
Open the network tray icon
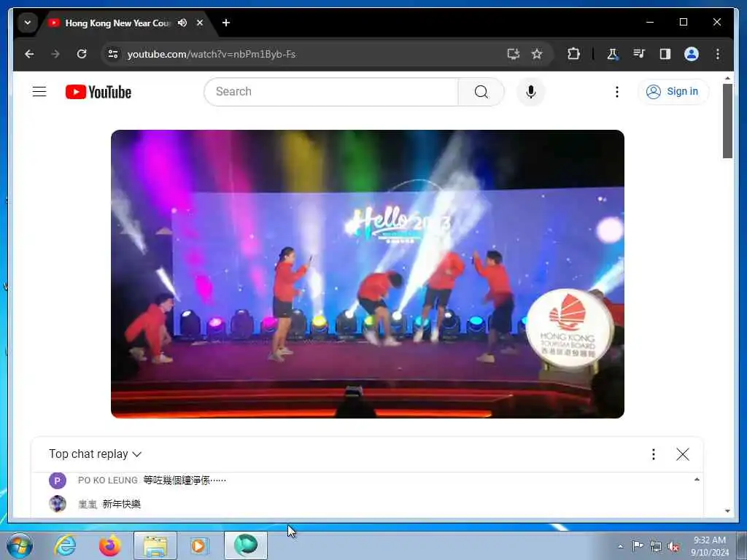tap(656, 546)
